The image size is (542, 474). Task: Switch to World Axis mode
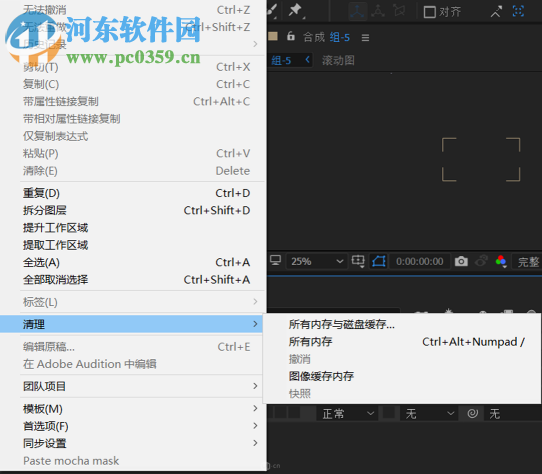tap(378, 11)
